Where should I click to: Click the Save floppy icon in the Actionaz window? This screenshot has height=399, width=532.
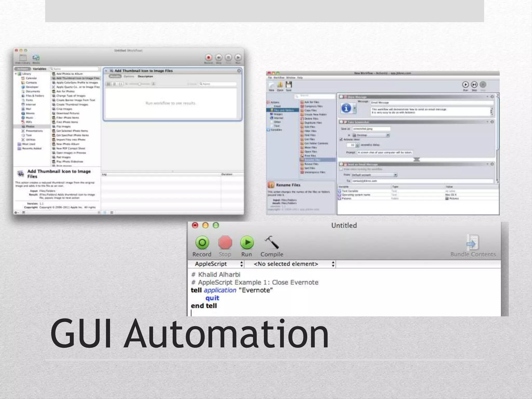(289, 86)
